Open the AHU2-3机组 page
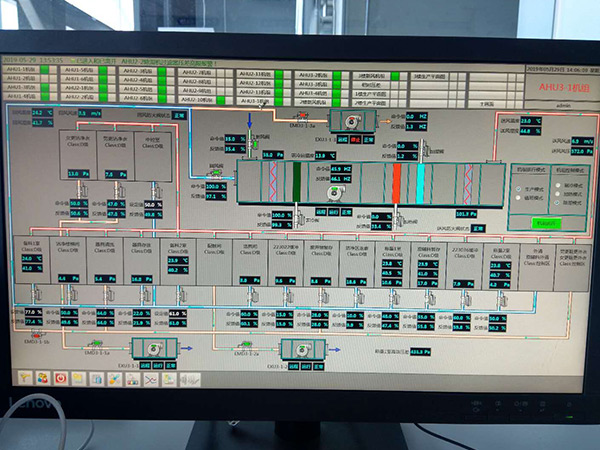600x450 pixels. click(138, 71)
